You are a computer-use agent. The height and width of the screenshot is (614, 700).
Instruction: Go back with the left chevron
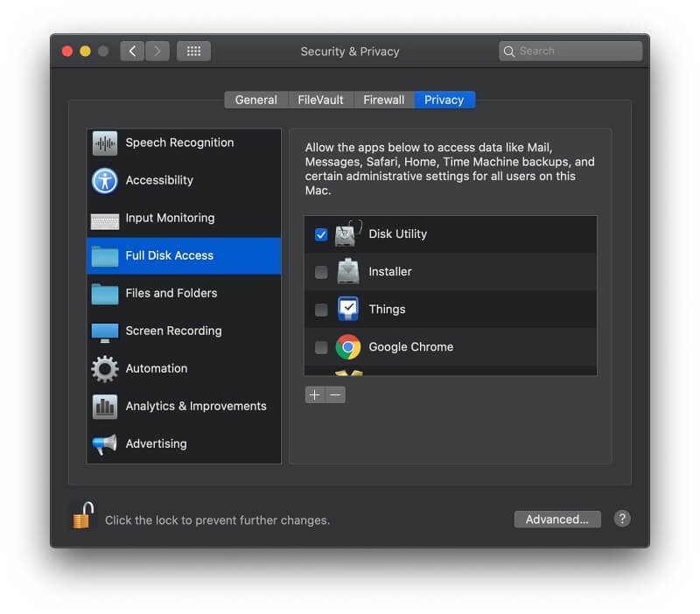click(132, 51)
